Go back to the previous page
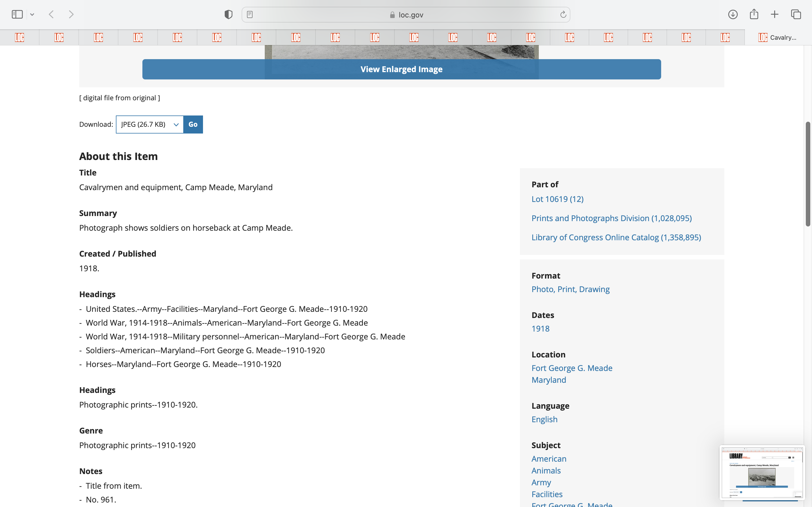This screenshot has width=812, height=507. point(51,14)
